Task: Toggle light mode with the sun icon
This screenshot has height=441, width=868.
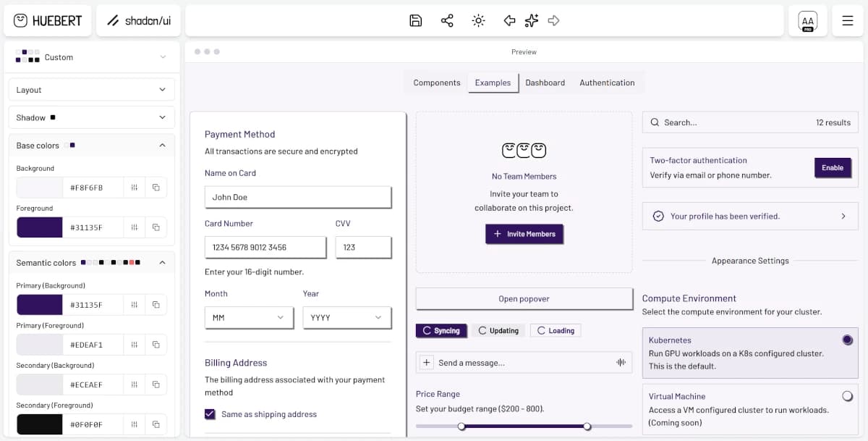Action: pyautogui.click(x=478, y=20)
